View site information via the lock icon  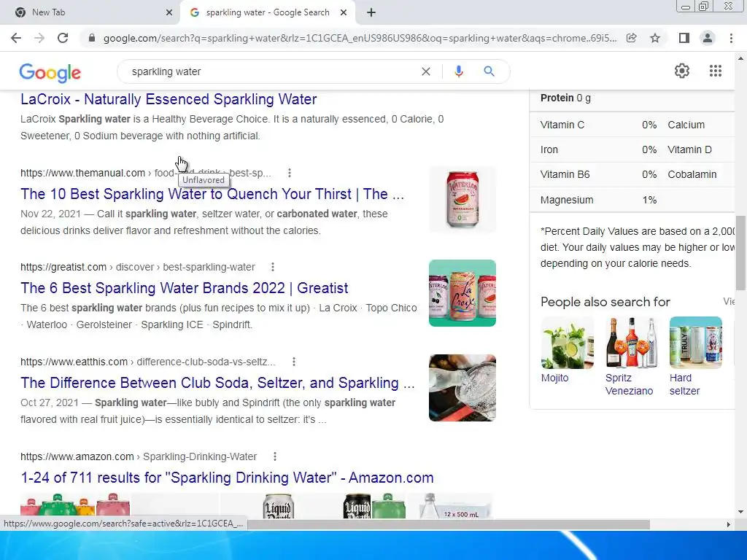coord(92,38)
